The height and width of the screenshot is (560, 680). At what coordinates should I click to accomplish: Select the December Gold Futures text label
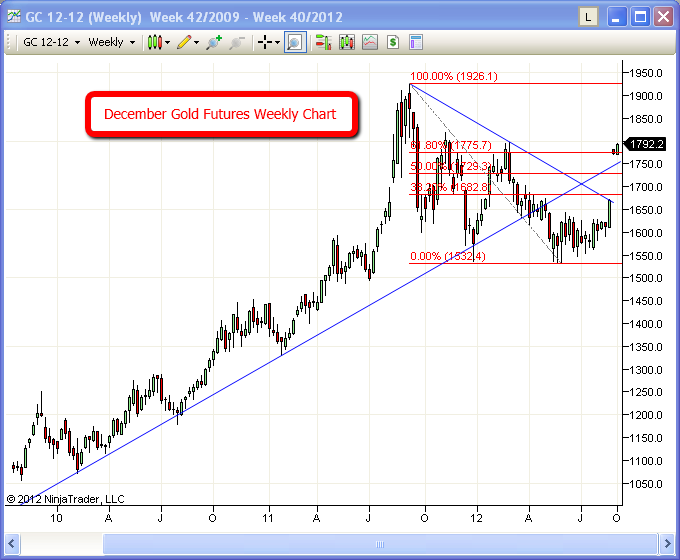(x=220, y=114)
